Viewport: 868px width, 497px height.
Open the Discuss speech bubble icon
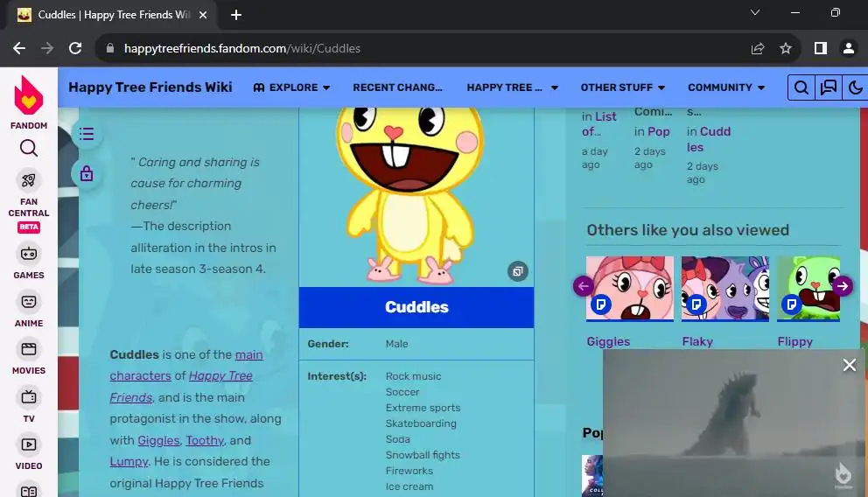828,87
